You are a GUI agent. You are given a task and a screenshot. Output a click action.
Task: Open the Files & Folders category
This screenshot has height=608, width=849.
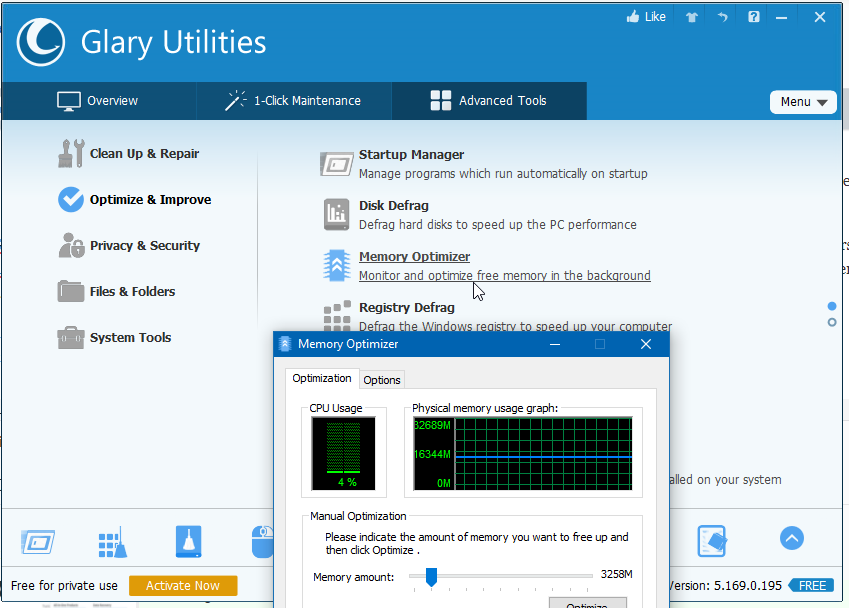coord(116,292)
